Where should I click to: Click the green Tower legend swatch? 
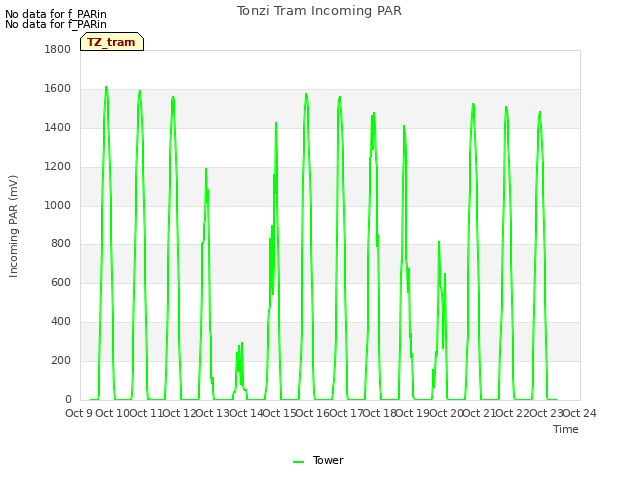(x=298, y=462)
